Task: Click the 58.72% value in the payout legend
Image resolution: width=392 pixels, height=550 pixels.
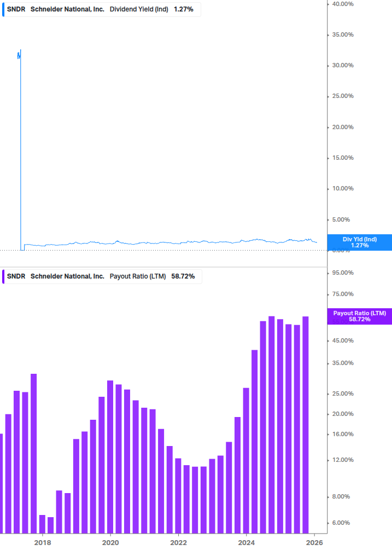Action: tap(183, 276)
